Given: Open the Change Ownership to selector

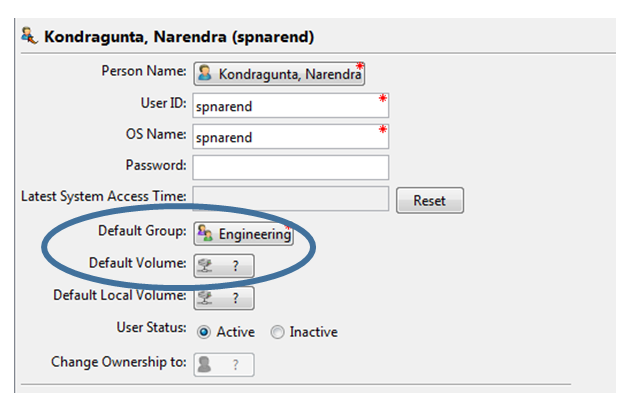Looking at the screenshot, I should 224,364.
